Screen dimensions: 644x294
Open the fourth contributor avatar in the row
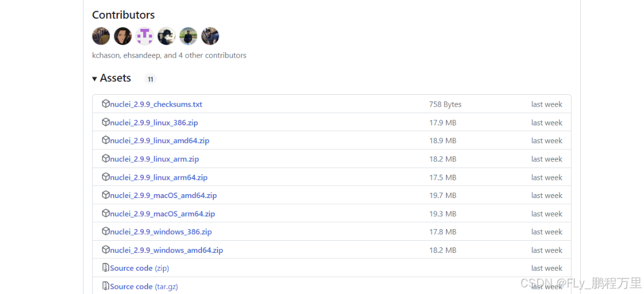click(167, 36)
